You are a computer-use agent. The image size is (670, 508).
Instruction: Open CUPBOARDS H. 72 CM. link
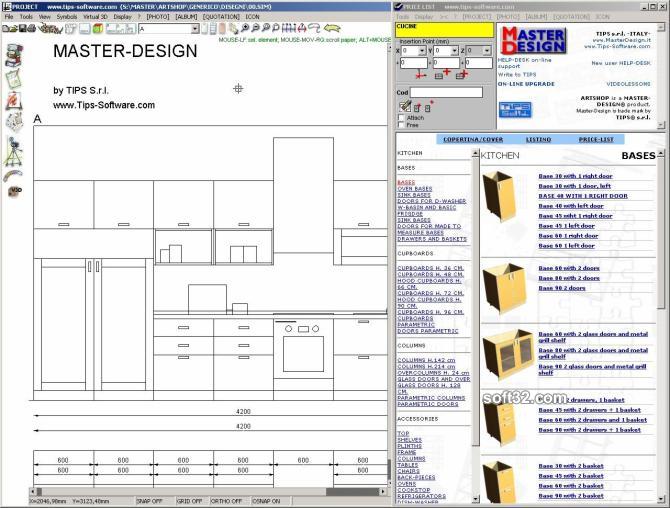[431, 293]
